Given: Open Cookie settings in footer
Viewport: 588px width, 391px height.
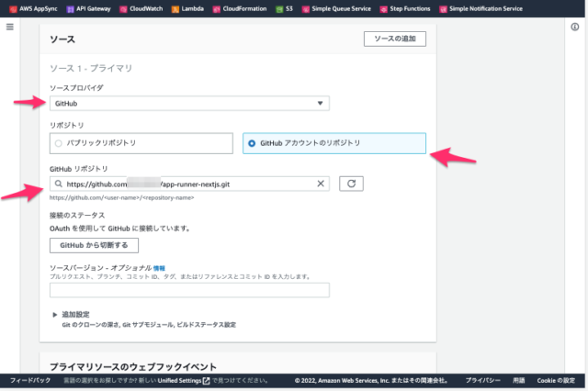Looking at the screenshot, I should [556, 381].
